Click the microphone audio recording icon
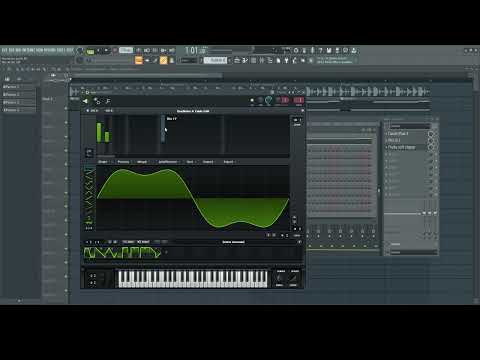480x360 pixels. (312, 50)
